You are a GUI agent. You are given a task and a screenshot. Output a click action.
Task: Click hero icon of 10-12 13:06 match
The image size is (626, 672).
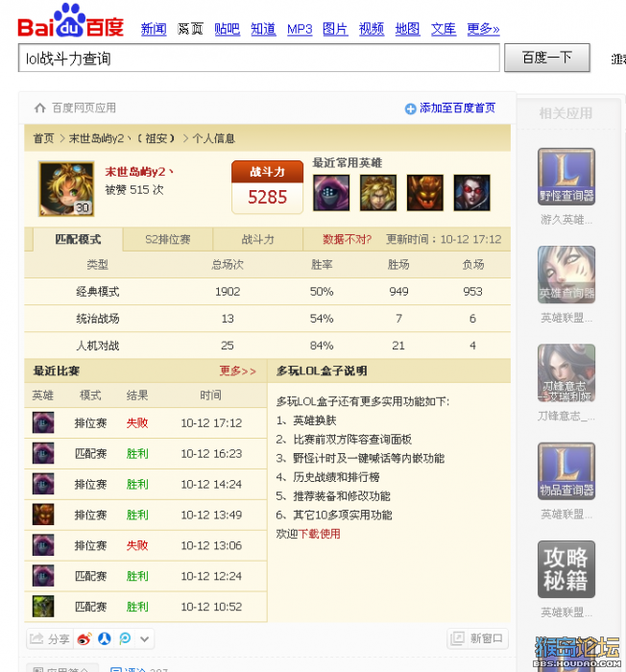(43, 545)
